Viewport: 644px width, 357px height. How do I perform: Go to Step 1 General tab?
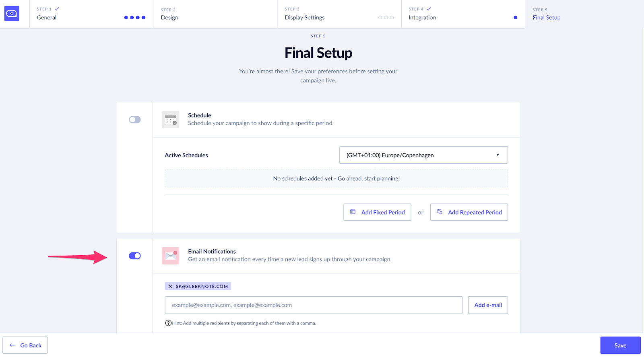(91, 14)
